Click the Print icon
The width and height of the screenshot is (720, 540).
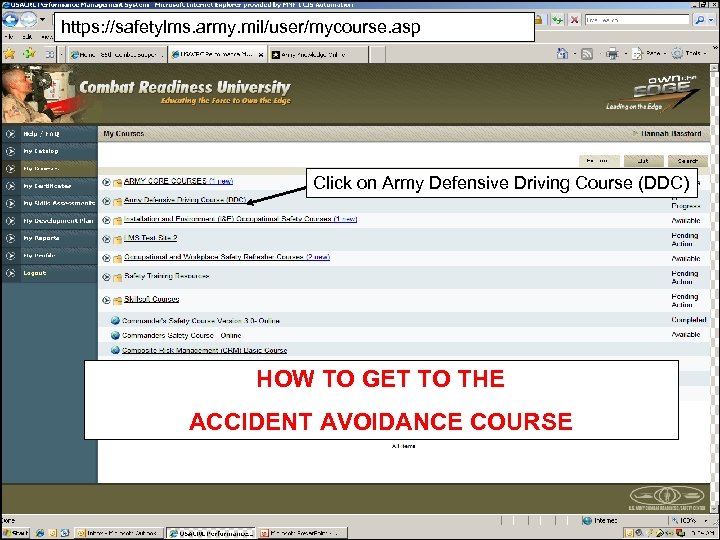click(x=612, y=54)
